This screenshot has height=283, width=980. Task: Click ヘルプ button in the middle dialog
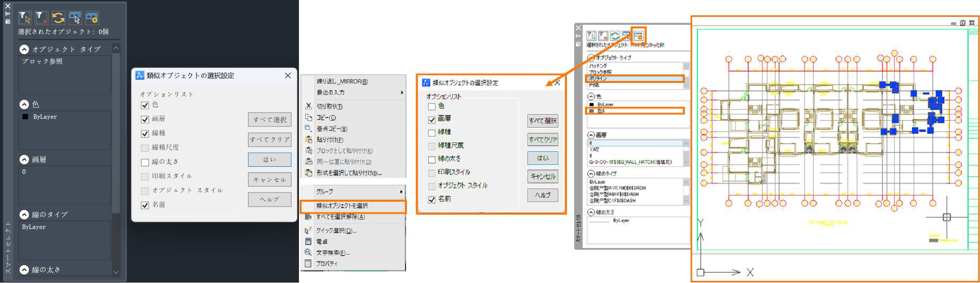pos(543,195)
